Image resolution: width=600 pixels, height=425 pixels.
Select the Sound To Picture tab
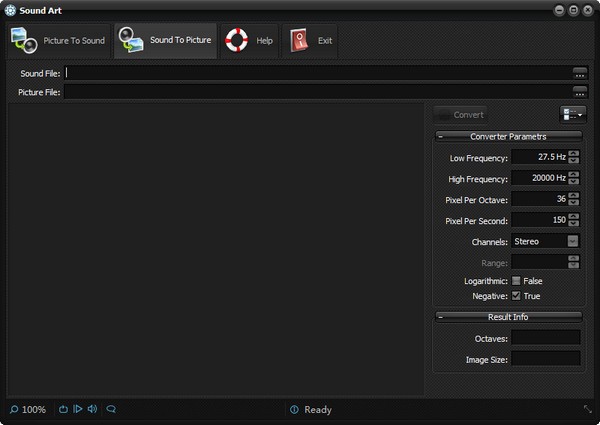[x=165, y=41]
